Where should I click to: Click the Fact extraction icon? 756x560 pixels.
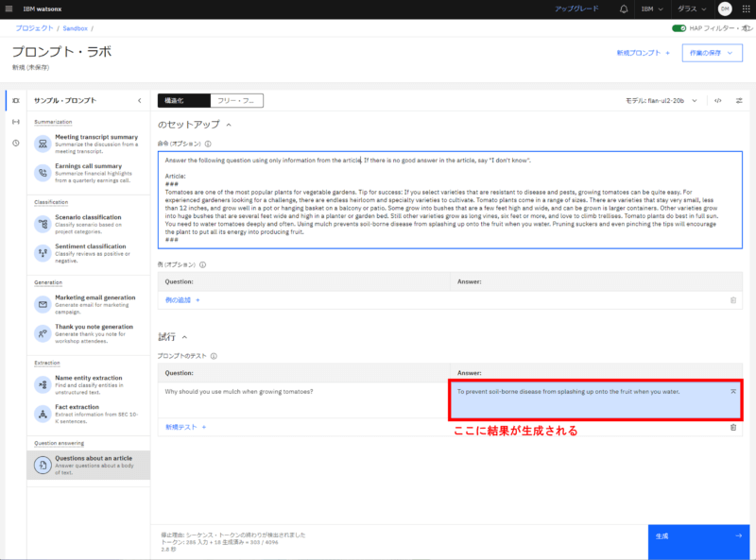[43, 414]
